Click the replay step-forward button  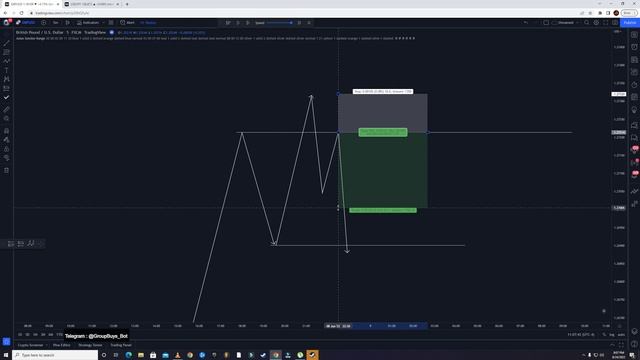pyautogui.click(x=248, y=23)
